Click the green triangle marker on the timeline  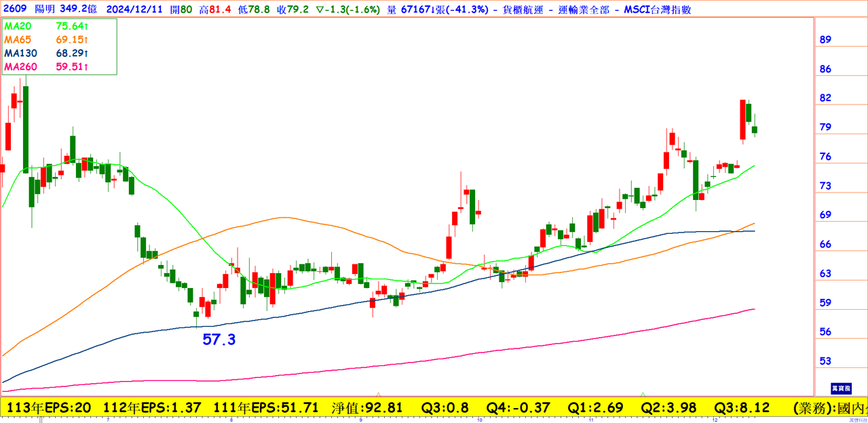pyautogui.click(x=643, y=394)
